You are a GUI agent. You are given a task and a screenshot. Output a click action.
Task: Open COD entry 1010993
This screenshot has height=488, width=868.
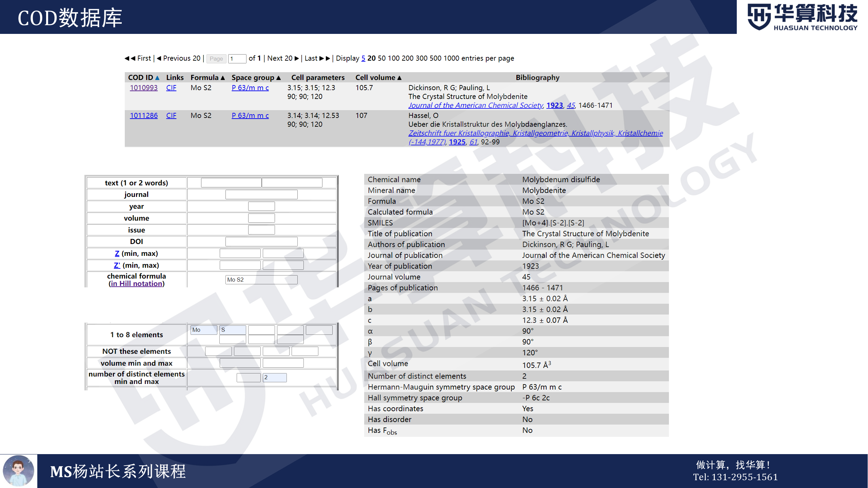(x=144, y=88)
